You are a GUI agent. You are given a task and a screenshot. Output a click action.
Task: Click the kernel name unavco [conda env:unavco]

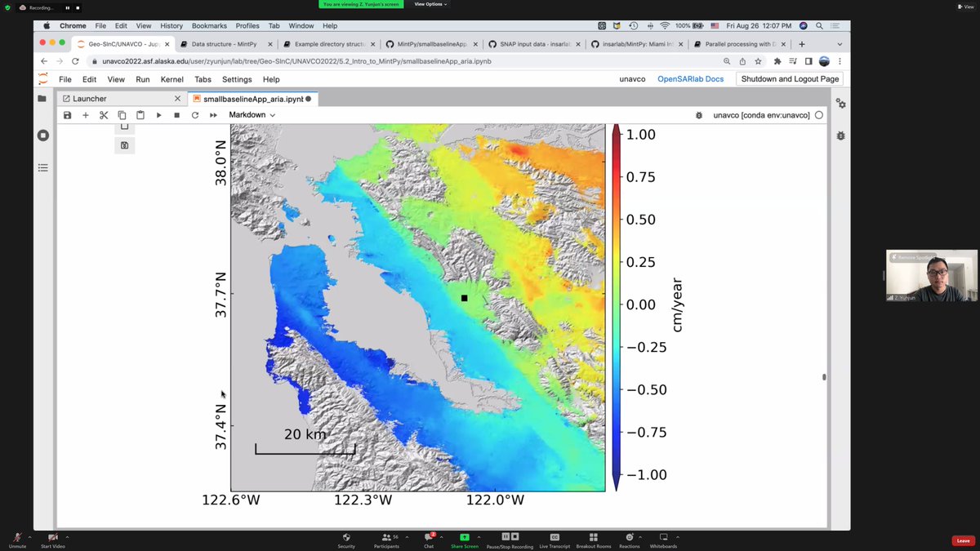click(761, 115)
